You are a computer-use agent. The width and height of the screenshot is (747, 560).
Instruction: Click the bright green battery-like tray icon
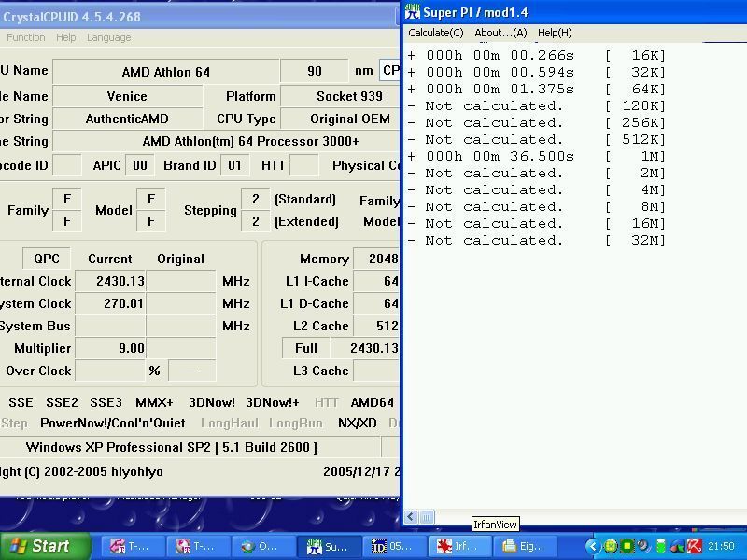coord(661,546)
